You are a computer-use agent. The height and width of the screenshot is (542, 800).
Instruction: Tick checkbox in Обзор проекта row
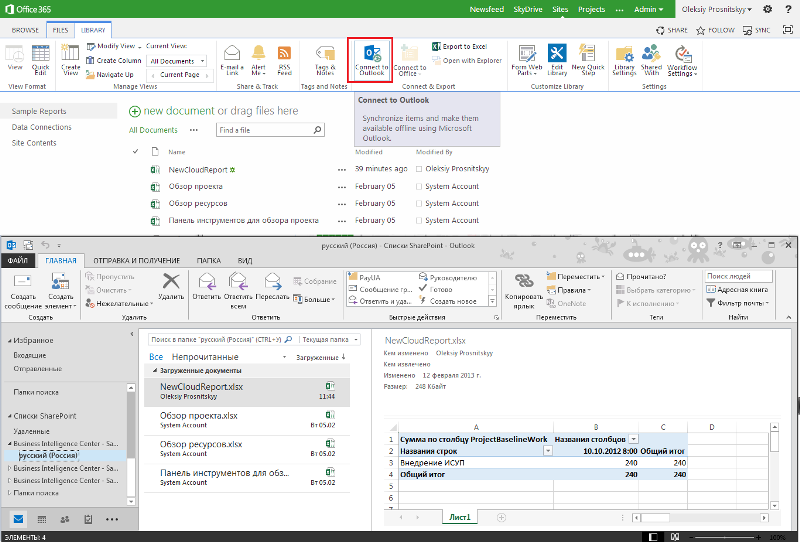coord(419,187)
